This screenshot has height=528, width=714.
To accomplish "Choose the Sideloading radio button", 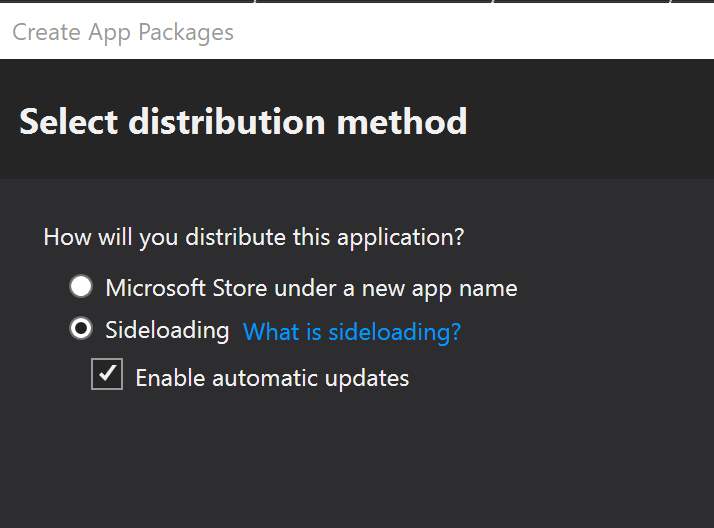I will pyautogui.click(x=81, y=329).
